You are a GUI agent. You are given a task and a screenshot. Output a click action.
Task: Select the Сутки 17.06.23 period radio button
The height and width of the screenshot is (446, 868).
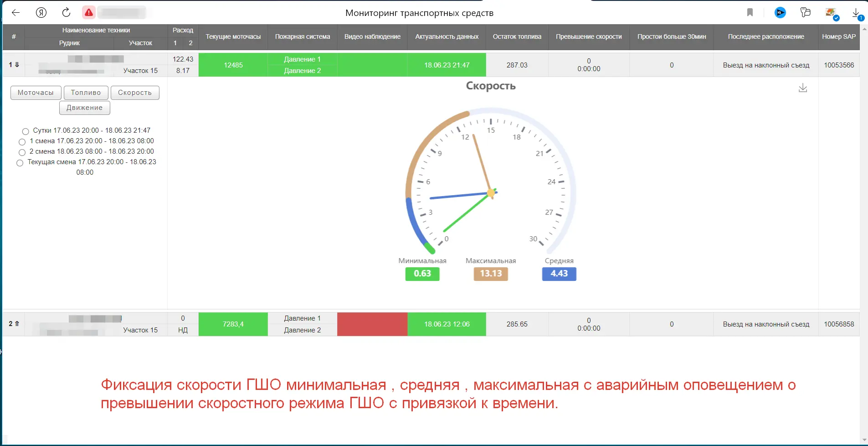[x=25, y=131]
